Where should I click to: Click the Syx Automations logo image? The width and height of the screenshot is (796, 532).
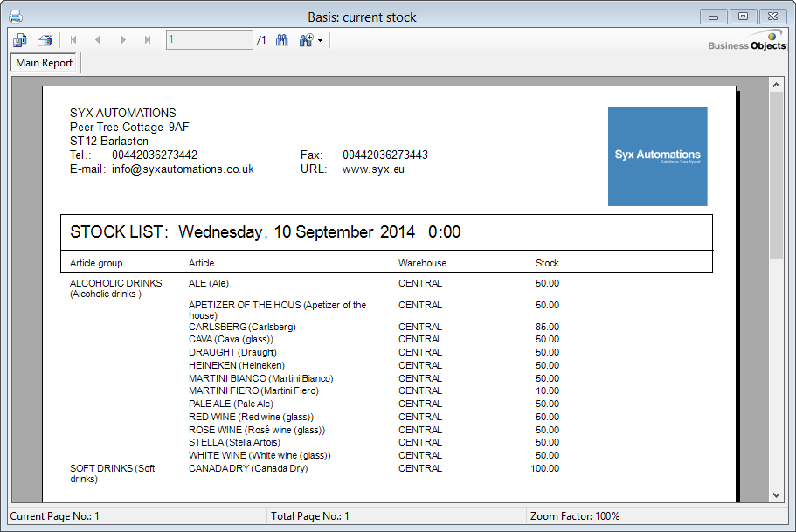tap(657, 156)
